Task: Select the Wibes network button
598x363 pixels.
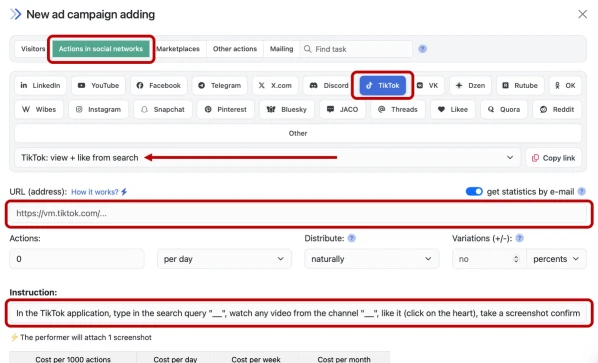Action: tap(39, 109)
